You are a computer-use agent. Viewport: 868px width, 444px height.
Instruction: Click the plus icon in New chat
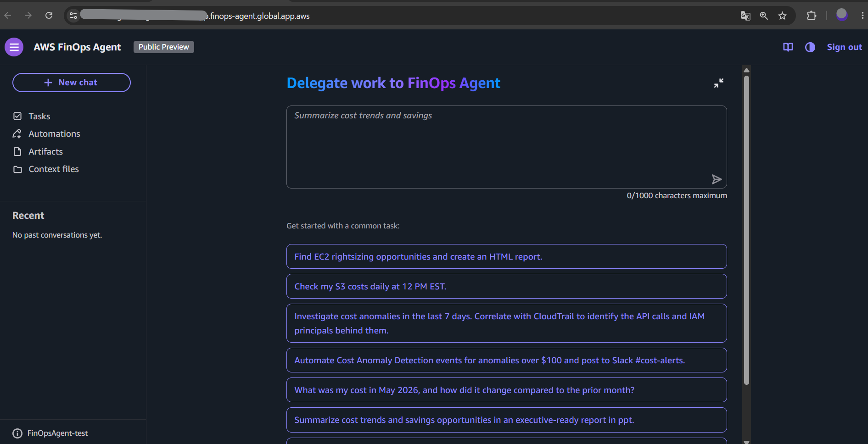click(48, 83)
